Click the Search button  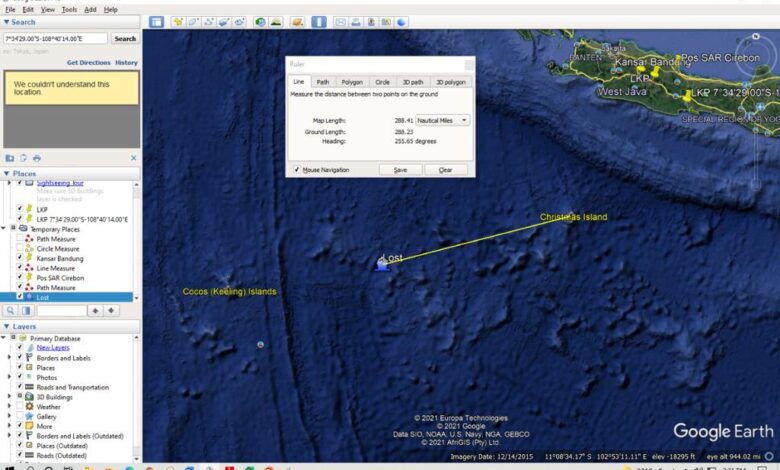[125, 38]
